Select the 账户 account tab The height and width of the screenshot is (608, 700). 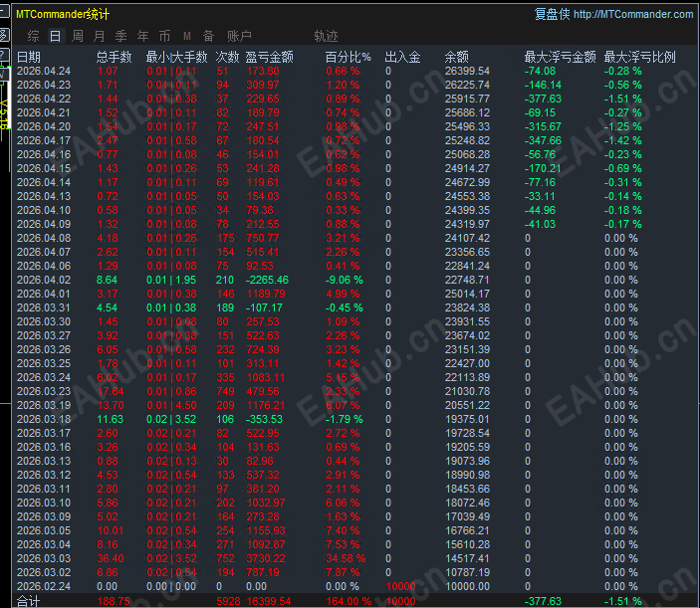(x=239, y=36)
